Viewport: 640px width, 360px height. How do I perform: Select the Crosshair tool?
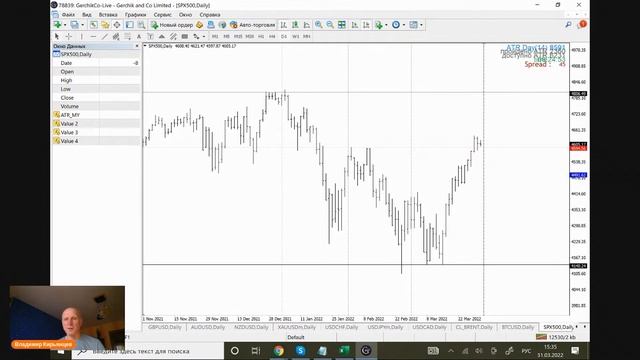tap(69, 36)
